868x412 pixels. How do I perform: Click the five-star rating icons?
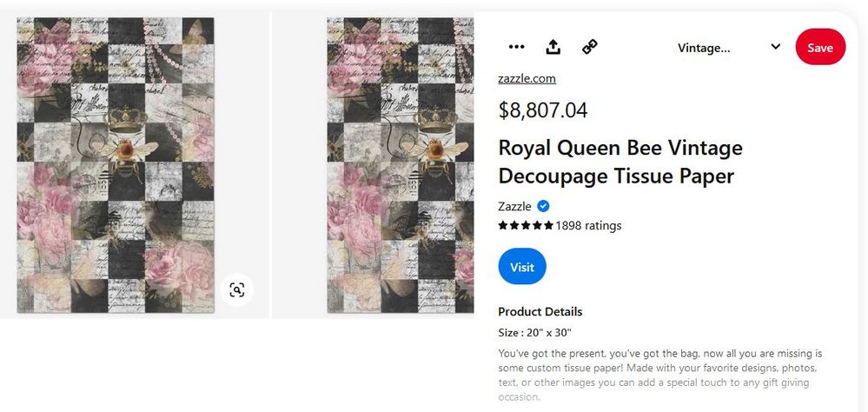click(526, 226)
